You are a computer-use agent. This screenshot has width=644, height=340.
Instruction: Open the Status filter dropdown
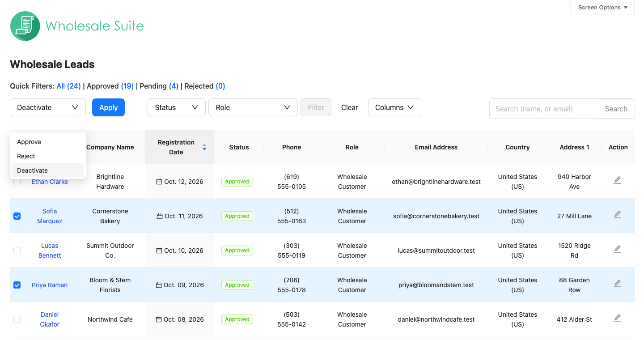(177, 107)
